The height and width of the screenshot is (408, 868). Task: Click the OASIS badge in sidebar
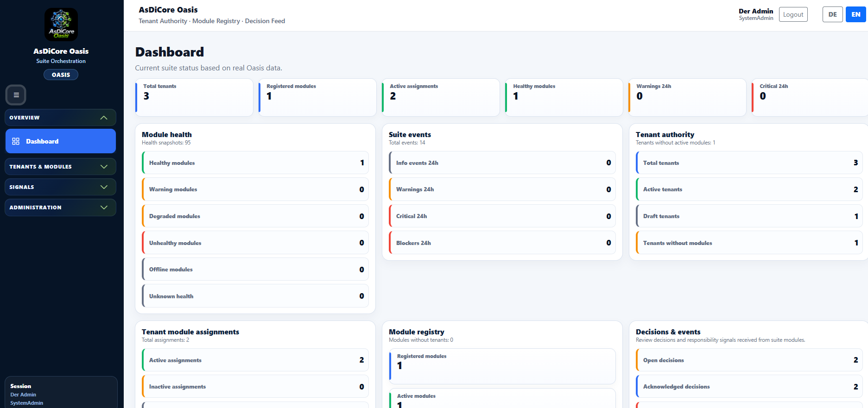[61, 75]
